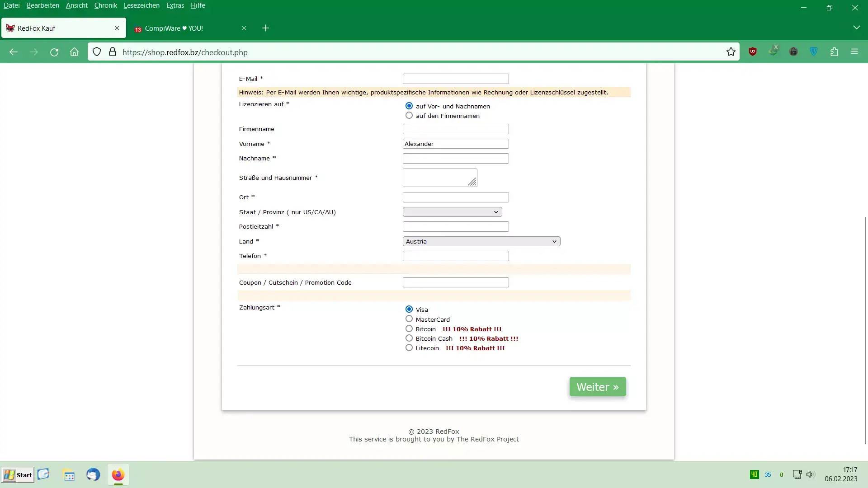The image size is (868, 488).
Task: Click the page vertical scrollbar
Action: coord(866,330)
